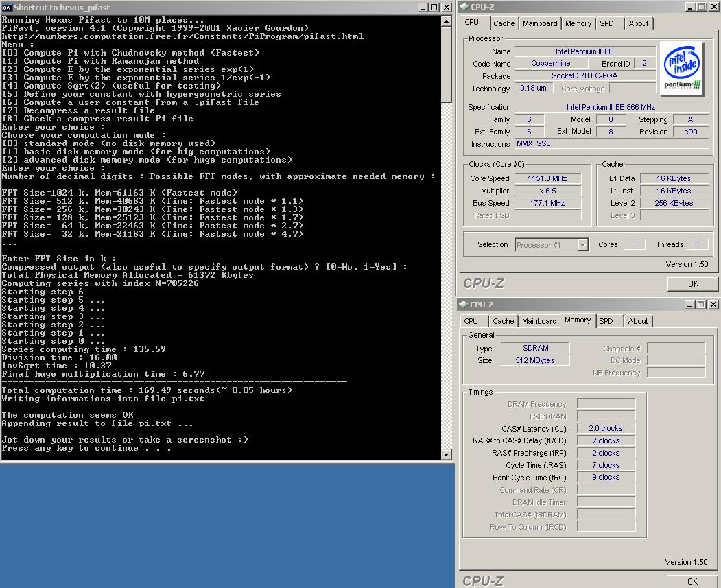Switch to Mainboard tab in top CPU-Z
721x588 pixels.
540,23
